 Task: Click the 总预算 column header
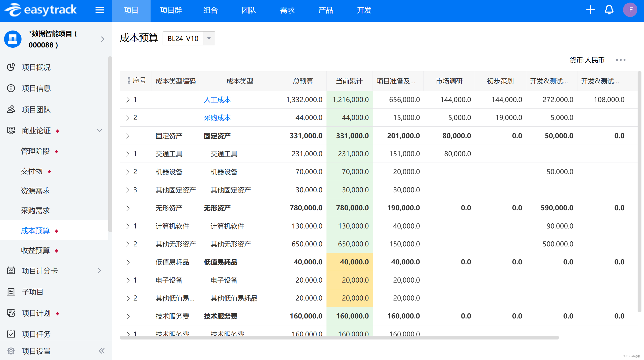point(303,81)
